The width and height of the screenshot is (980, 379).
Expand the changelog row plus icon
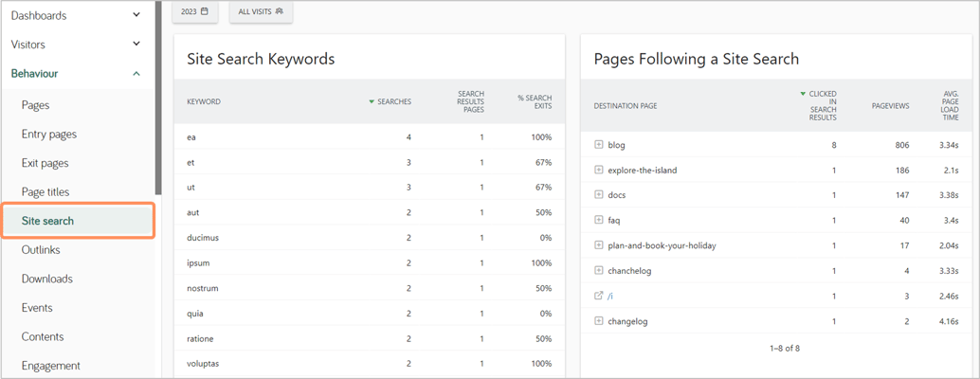point(598,321)
